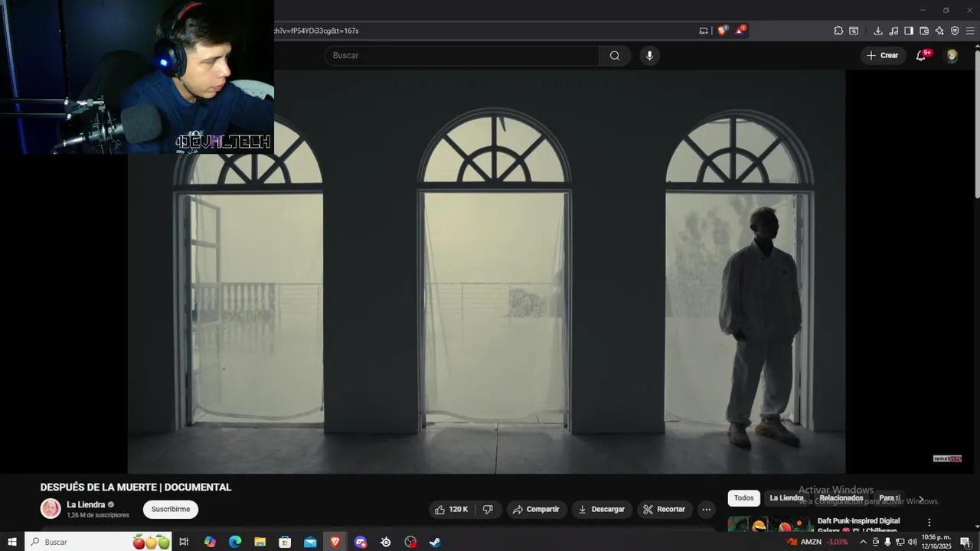Screen dimensions: 980x551
Task: Open the La Liendra channel name link
Action: point(86,505)
